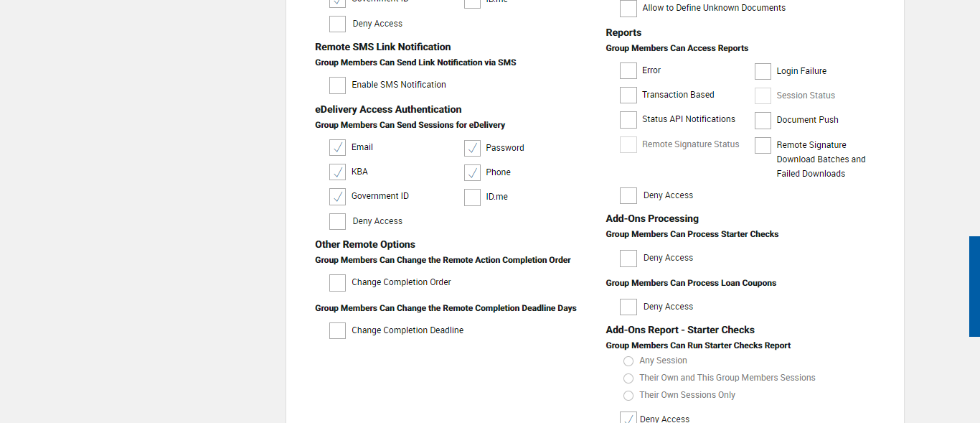The width and height of the screenshot is (980, 423).
Task: Choose Their Own Sessions Only radio option
Action: coord(628,396)
